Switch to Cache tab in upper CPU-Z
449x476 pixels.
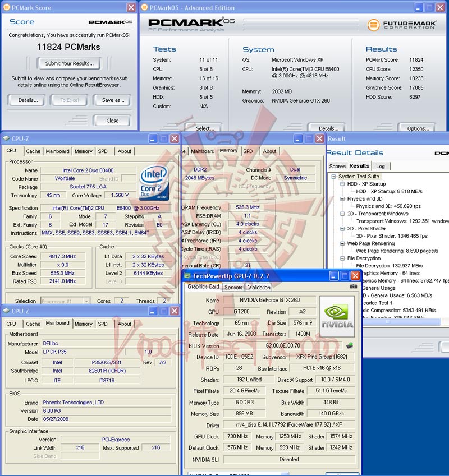[x=33, y=151]
